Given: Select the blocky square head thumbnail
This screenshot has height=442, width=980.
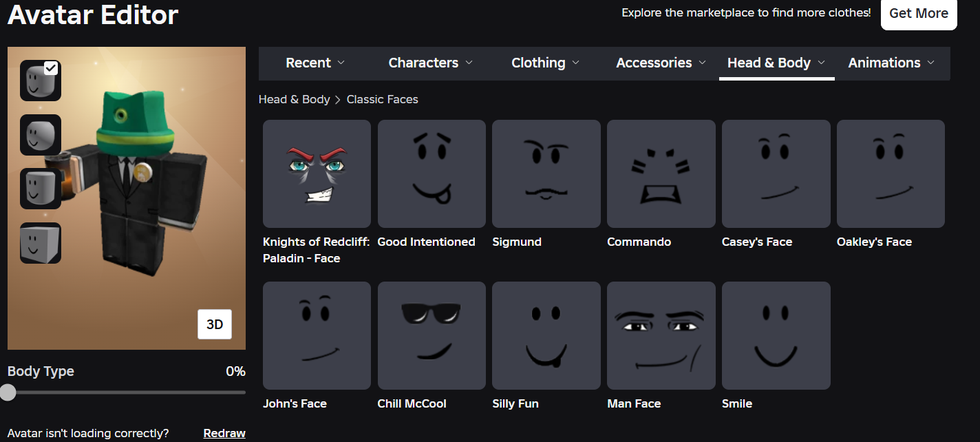Looking at the screenshot, I should tap(41, 242).
